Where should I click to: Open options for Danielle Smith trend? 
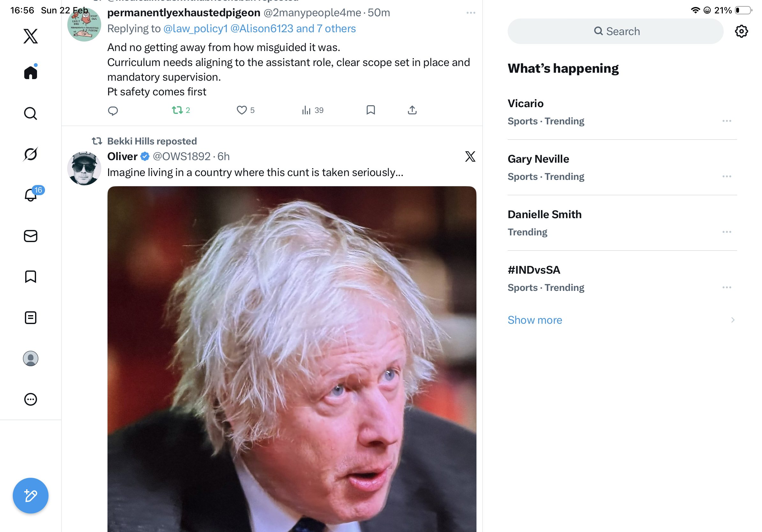[727, 232]
